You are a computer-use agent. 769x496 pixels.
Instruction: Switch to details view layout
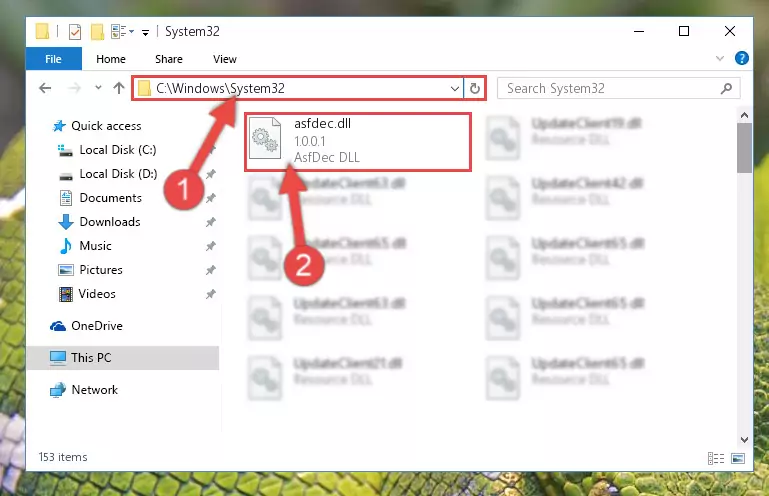716,458
